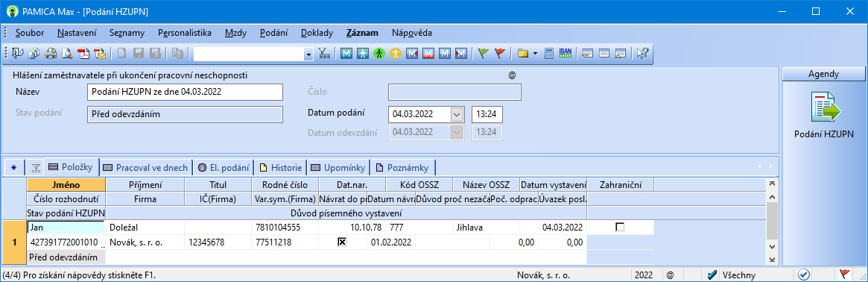The image size is (868, 282).
Task: Click the disabled copy documents toolbar icon
Action: pyautogui.click(x=177, y=53)
